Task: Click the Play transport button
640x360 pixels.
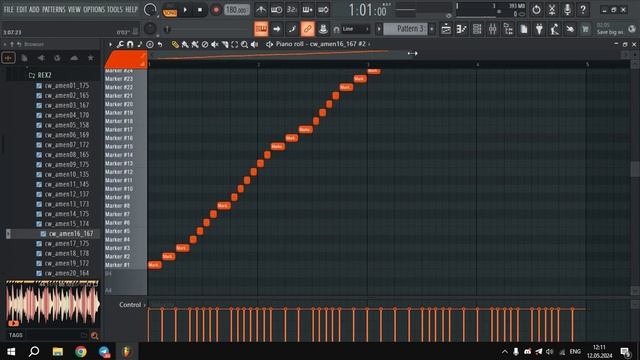Action: click(x=185, y=9)
